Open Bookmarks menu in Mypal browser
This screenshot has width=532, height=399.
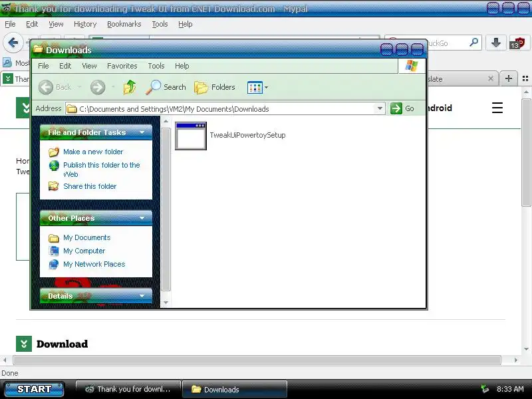coord(124,24)
